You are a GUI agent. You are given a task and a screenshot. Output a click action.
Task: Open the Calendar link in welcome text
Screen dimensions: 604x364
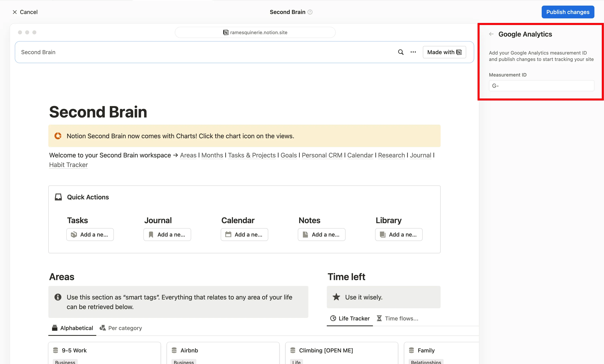point(360,155)
